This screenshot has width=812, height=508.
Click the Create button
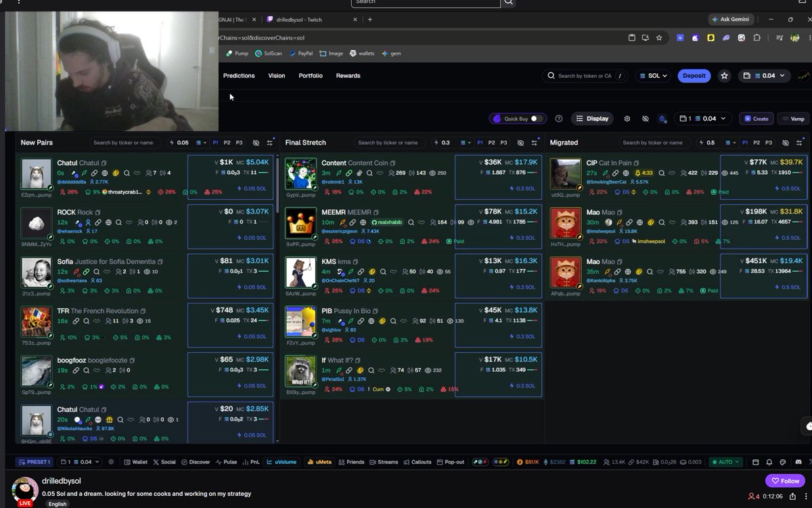757,119
